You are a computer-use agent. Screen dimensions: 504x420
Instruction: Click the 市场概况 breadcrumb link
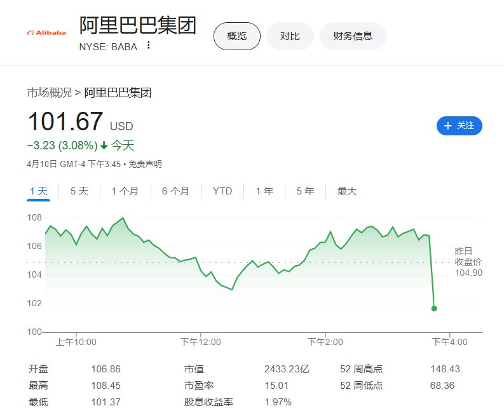pos(49,93)
